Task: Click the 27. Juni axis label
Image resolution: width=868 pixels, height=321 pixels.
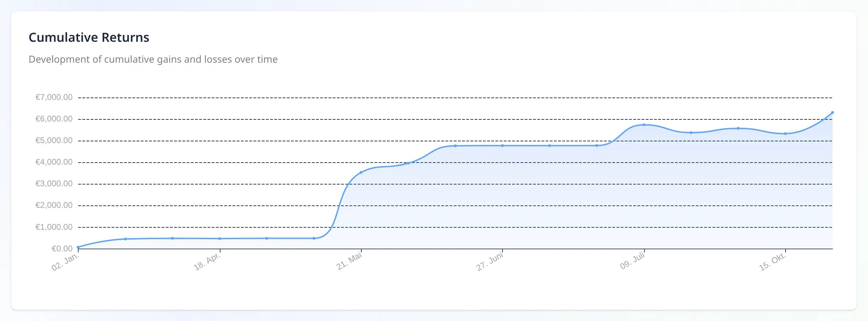Action: [x=490, y=261]
